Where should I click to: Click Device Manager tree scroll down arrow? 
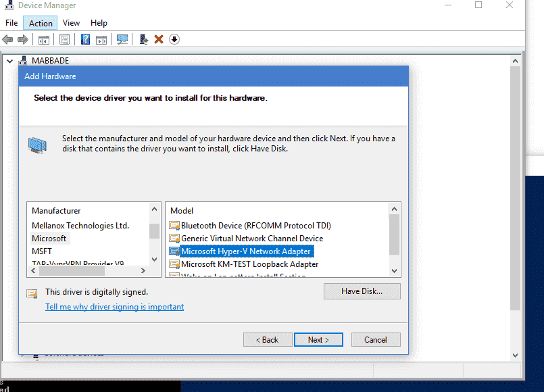515,356
